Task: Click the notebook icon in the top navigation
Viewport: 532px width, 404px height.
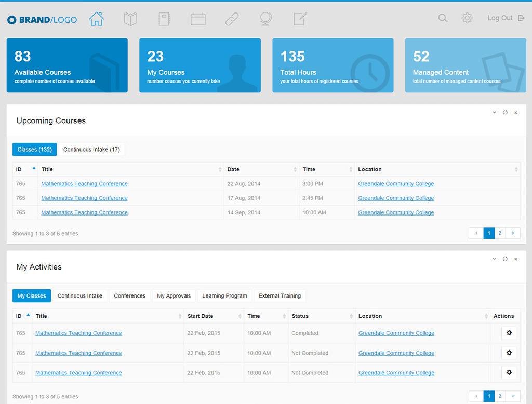Action: [x=164, y=19]
